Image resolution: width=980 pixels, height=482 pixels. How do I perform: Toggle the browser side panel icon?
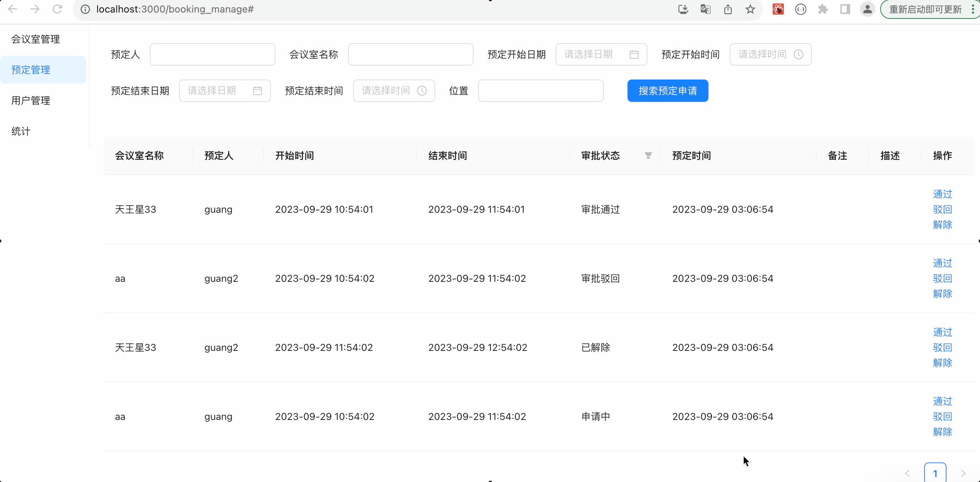[x=845, y=9]
